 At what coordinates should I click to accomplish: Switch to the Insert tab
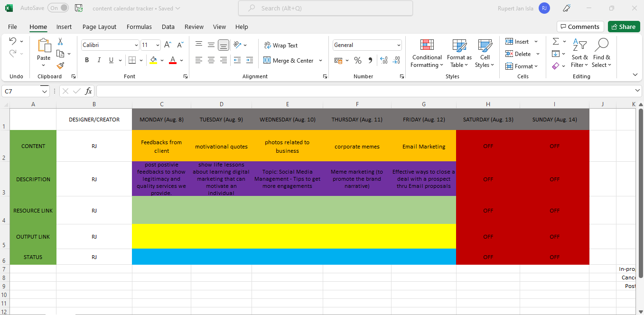click(64, 27)
